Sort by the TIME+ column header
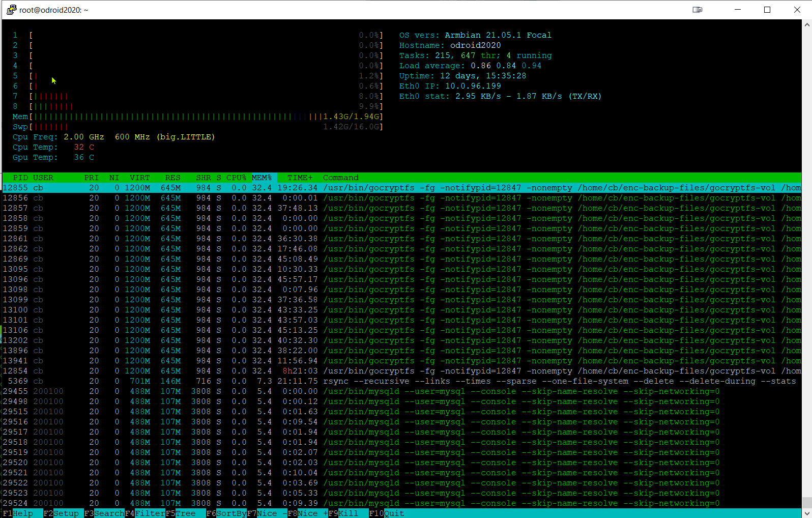812x518 pixels. 300,178
